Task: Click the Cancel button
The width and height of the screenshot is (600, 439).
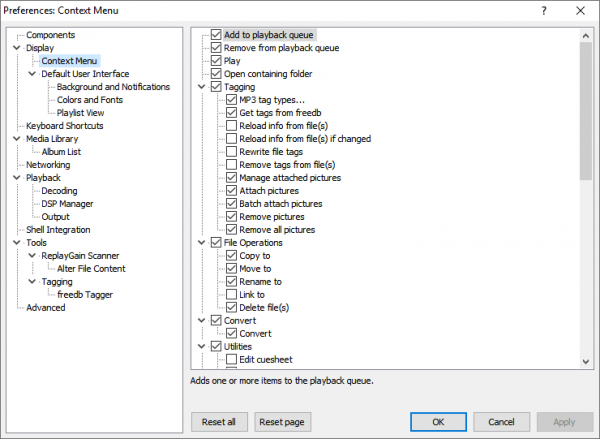Action: pyautogui.click(x=502, y=421)
